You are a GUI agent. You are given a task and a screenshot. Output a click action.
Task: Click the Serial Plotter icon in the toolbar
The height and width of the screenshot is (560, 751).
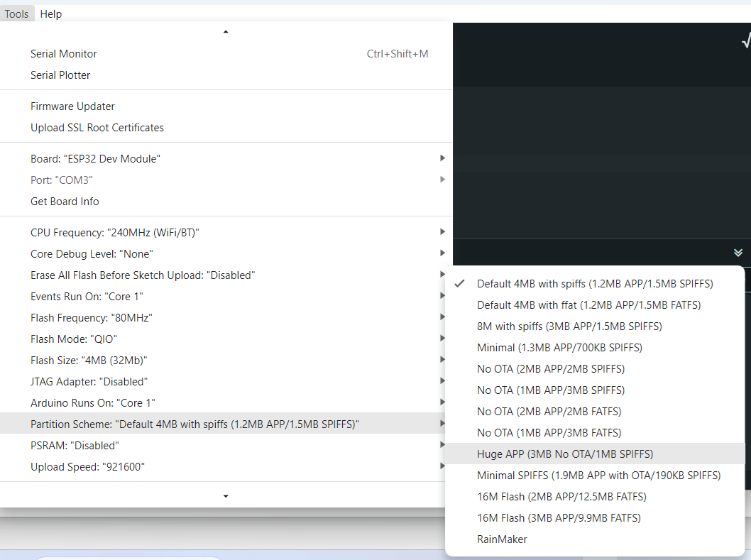[x=746, y=41]
